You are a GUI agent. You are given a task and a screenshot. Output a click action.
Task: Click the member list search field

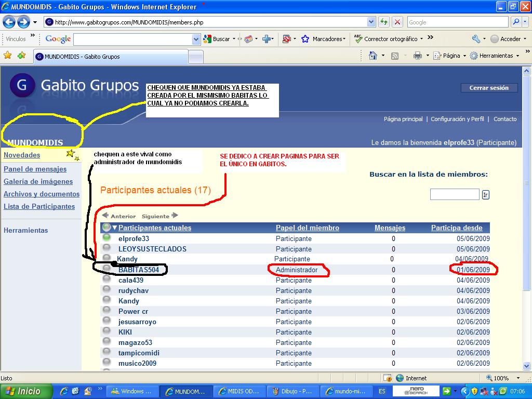(x=455, y=194)
